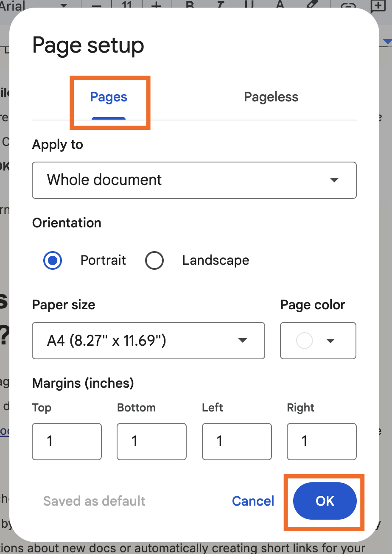Click the Right margin input field
The width and height of the screenshot is (392, 554).
click(x=322, y=441)
